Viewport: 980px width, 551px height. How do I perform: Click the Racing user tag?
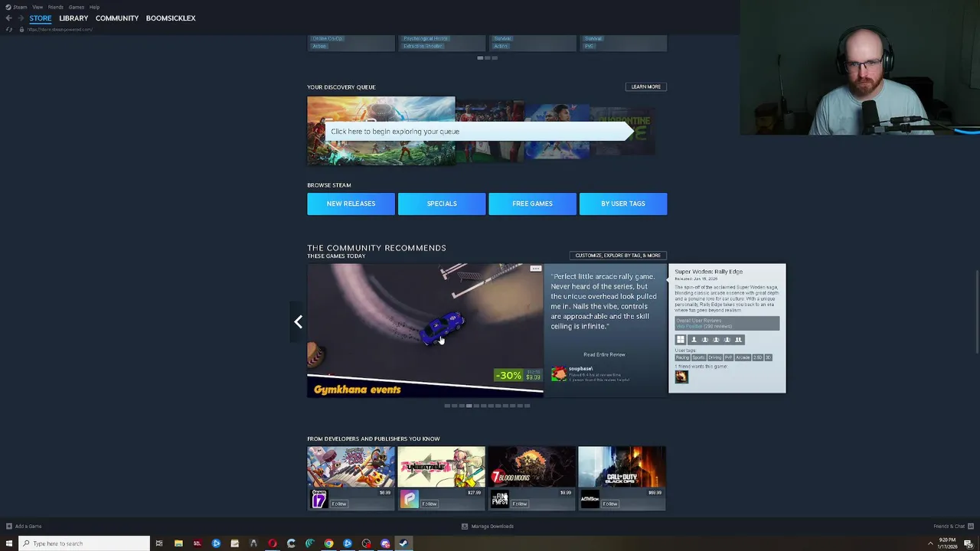[x=682, y=357]
